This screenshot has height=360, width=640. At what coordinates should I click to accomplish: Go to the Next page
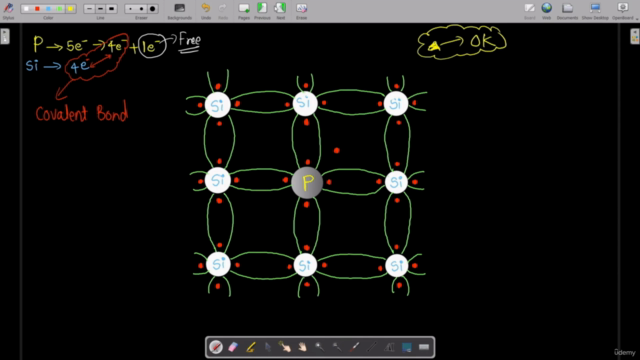point(280,11)
